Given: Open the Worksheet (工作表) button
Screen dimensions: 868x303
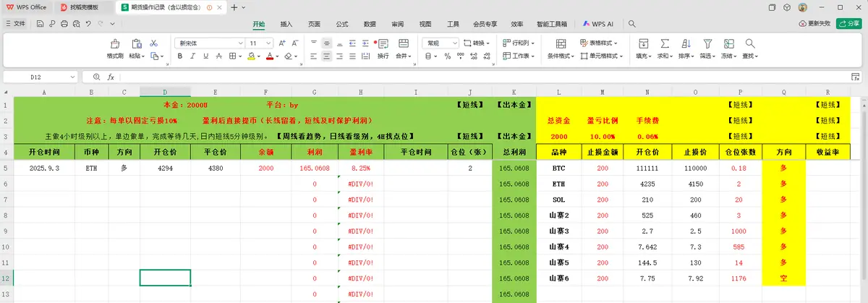Looking at the screenshot, I should click(517, 56).
